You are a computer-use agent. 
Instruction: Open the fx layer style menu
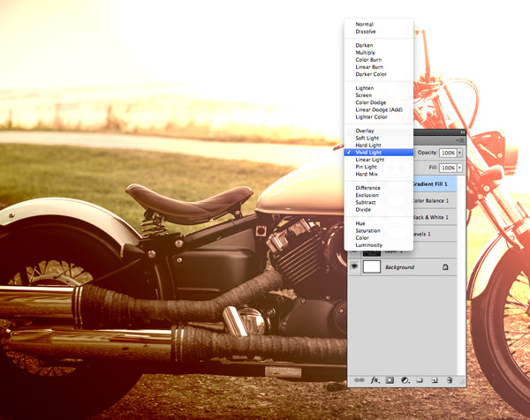pos(375,379)
